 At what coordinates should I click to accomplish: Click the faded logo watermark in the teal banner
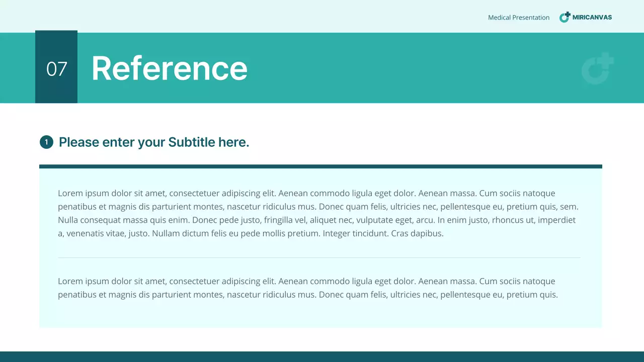tap(597, 69)
